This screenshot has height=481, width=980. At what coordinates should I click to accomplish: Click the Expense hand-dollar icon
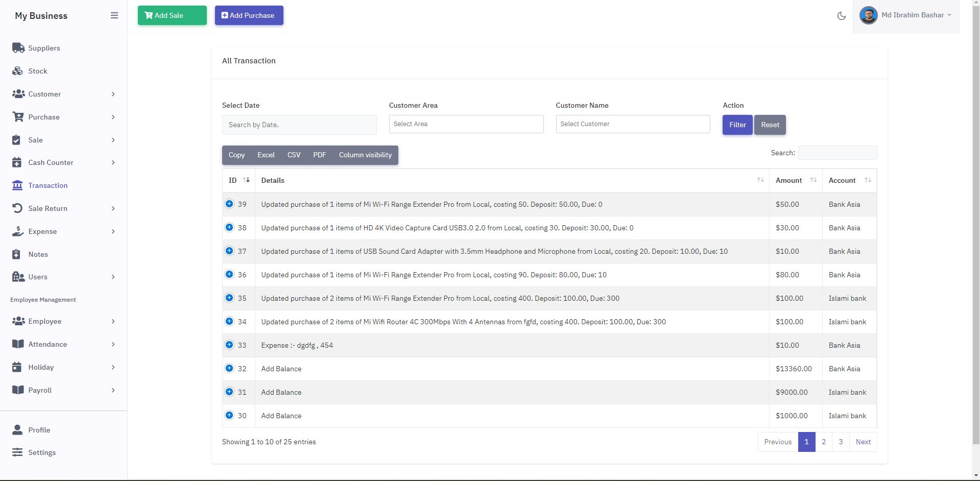(x=18, y=231)
